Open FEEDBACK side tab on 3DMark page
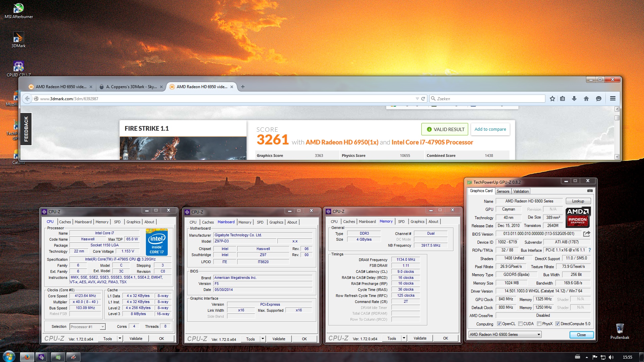 point(26,129)
